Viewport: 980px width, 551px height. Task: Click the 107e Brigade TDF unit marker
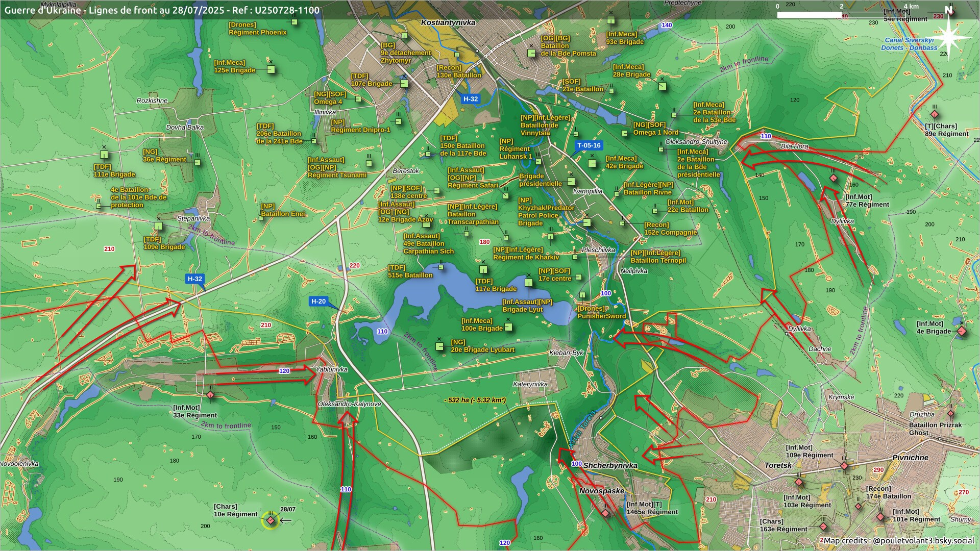coord(404,83)
